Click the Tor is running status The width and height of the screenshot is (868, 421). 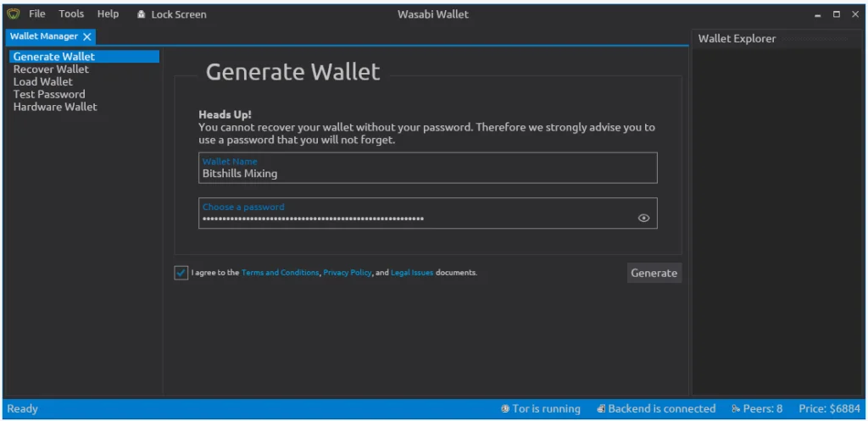(540, 409)
